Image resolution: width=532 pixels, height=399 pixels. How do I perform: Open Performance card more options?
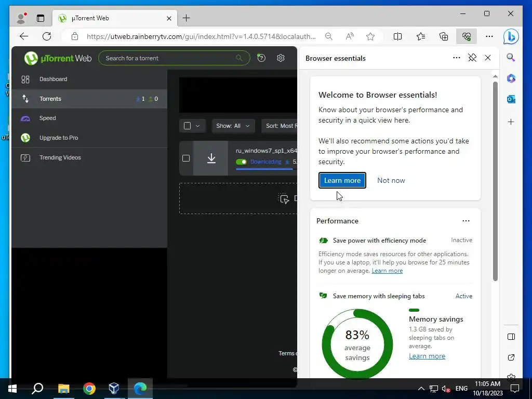tap(466, 221)
